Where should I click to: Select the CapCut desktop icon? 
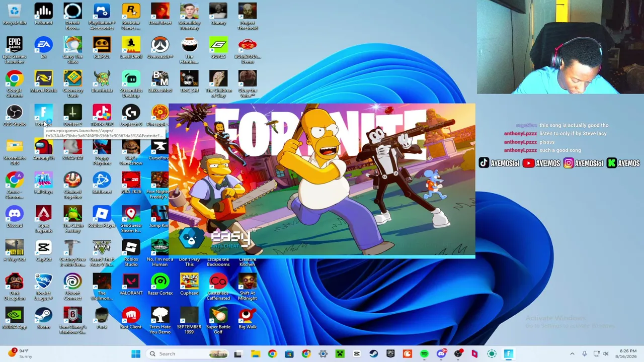point(43,250)
